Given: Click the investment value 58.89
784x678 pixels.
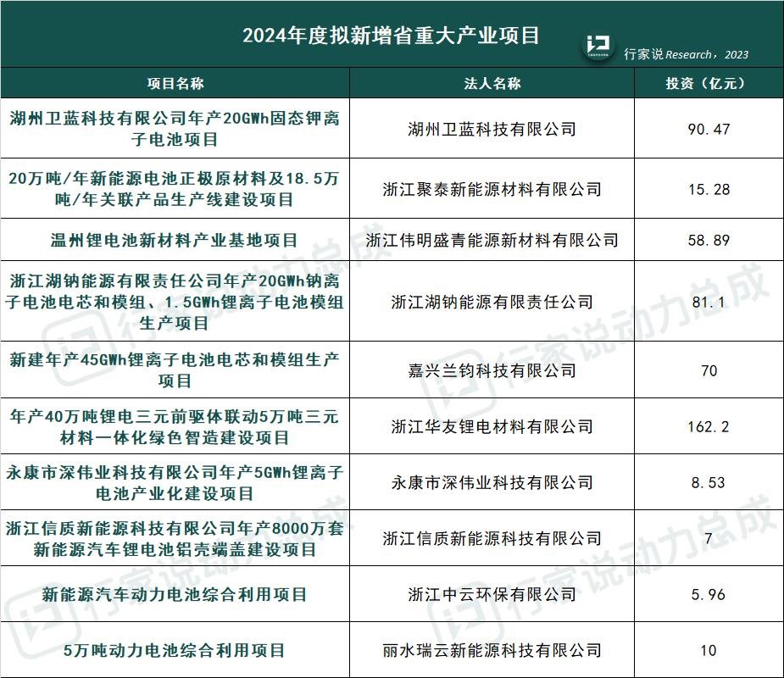Looking at the screenshot, I should (709, 240).
